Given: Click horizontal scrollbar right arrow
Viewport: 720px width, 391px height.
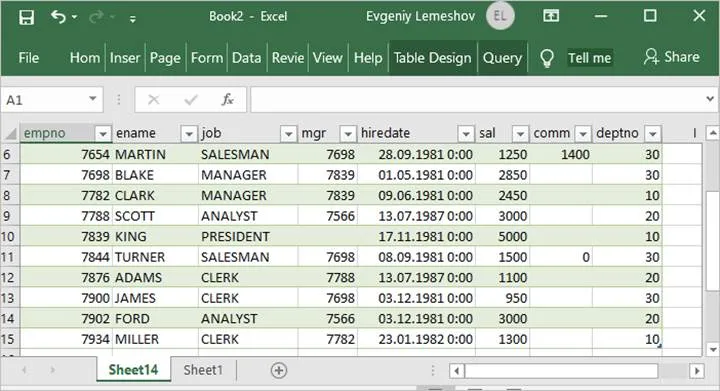Looking at the screenshot, I should [x=697, y=371].
